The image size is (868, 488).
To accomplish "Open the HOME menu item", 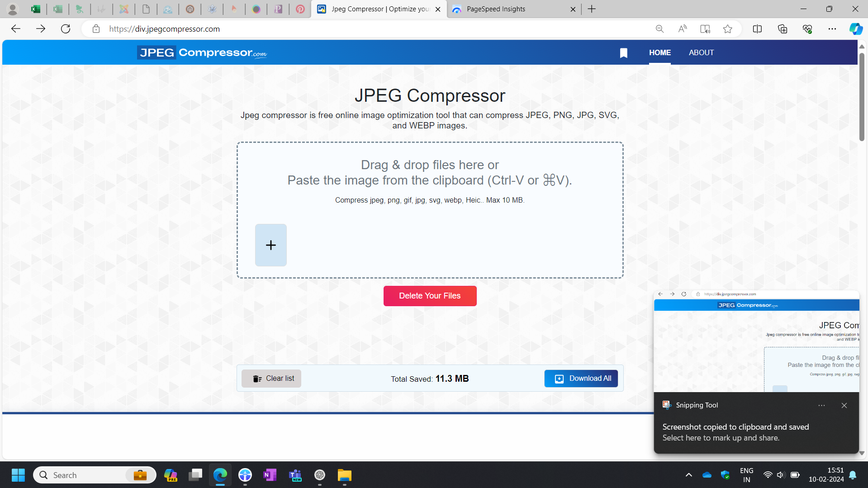I will pos(660,52).
